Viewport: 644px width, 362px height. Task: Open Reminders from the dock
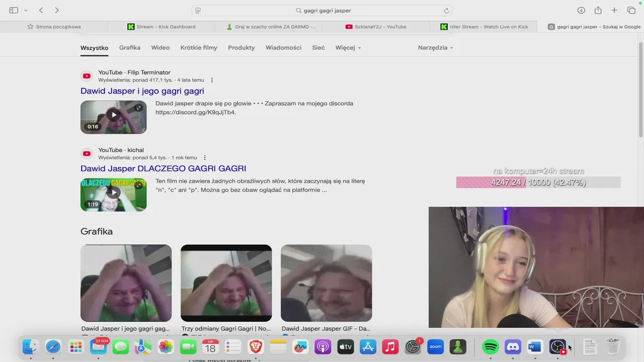(233, 346)
